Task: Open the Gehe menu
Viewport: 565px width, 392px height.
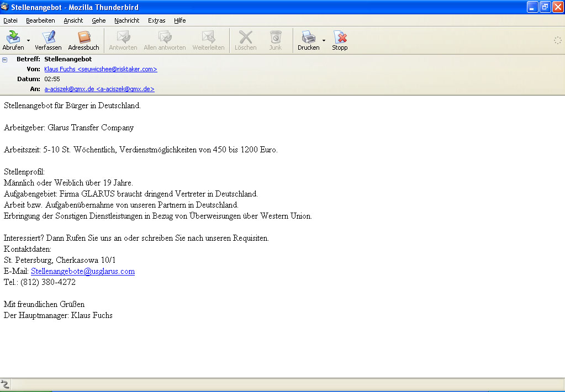Action: click(99, 20)
